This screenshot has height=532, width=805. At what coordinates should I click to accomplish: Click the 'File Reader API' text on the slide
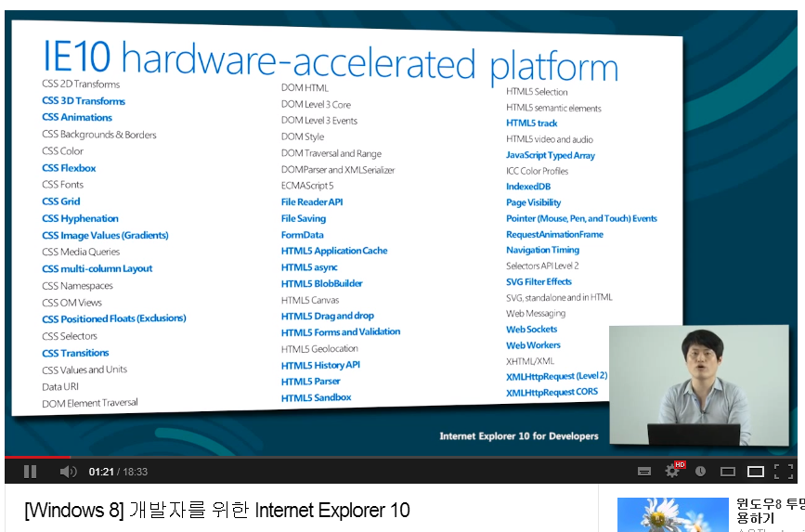(312, 201)
